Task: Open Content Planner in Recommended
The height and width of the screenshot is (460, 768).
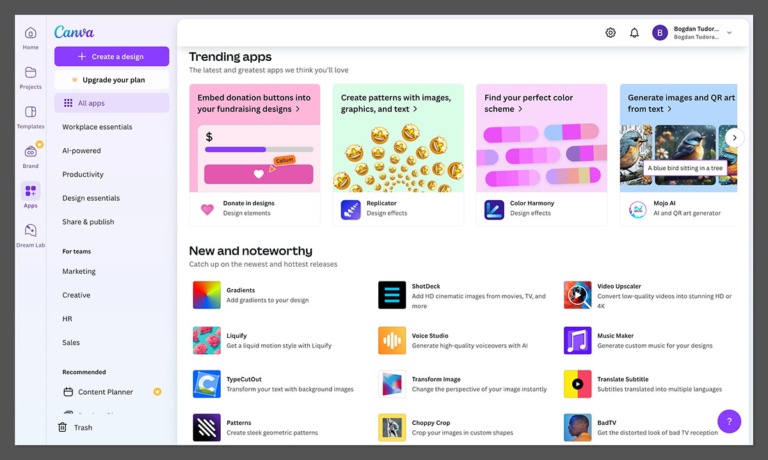Action: pos(105,392)
